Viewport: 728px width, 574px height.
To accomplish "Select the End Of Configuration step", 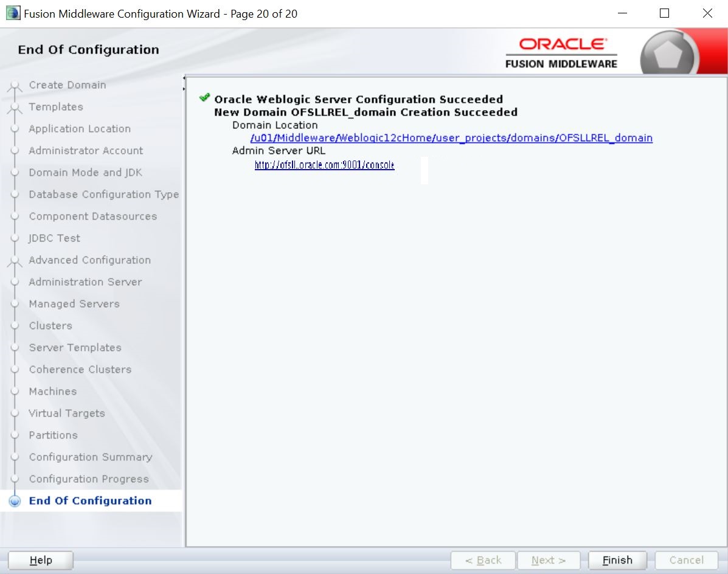I will point(90,500).
